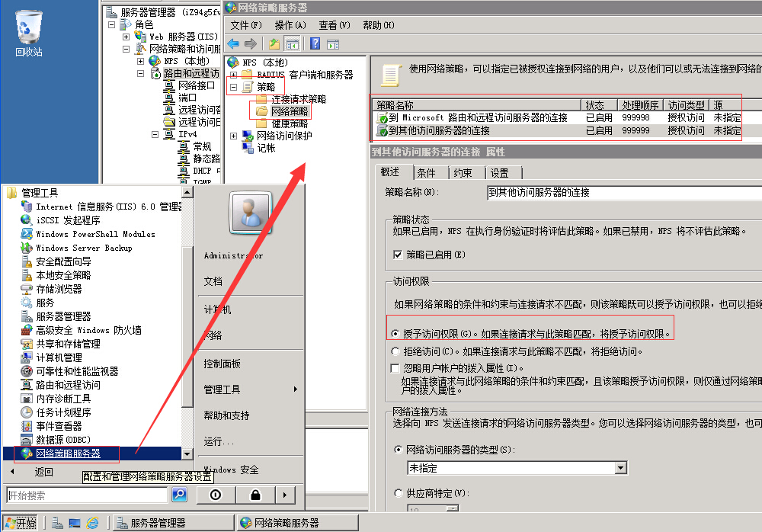Launch Windows Server Backup
This screenshot has height=532, width=762.
tap(76, 248)
